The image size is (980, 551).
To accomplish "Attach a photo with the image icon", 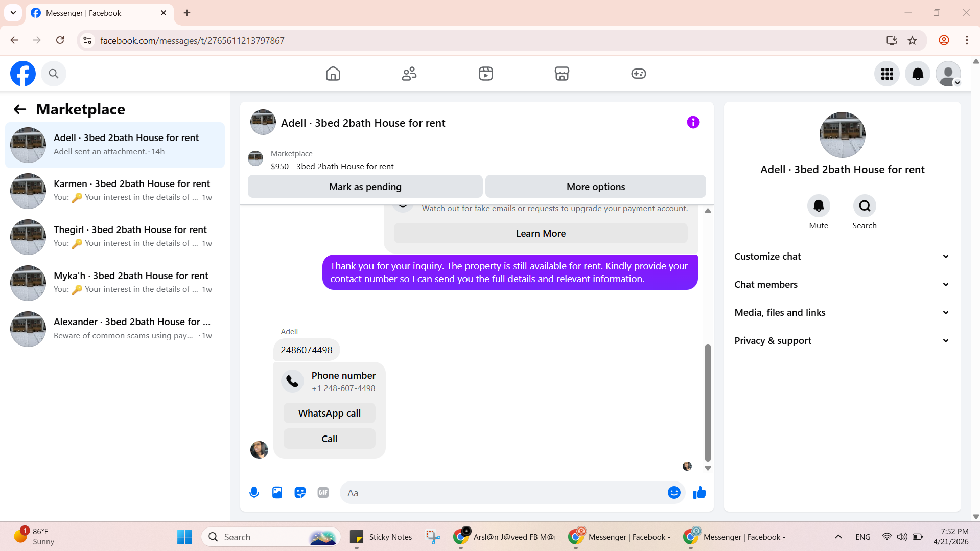I will pos(277,493).
